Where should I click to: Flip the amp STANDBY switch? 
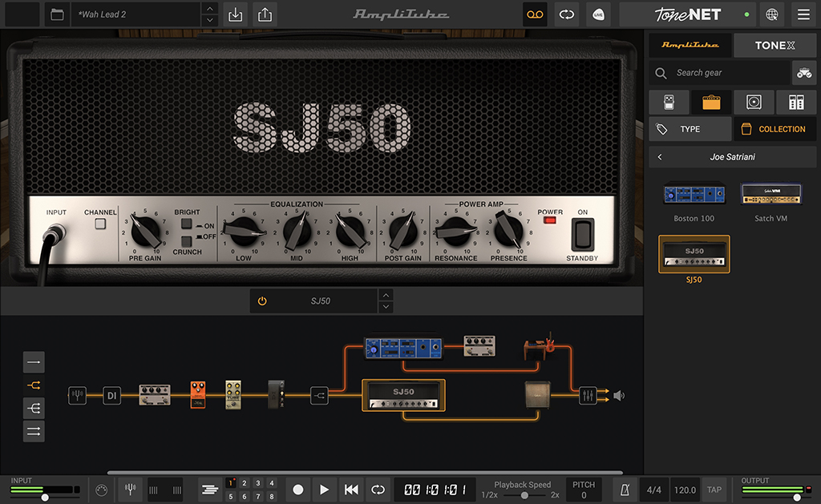point(582,235)
